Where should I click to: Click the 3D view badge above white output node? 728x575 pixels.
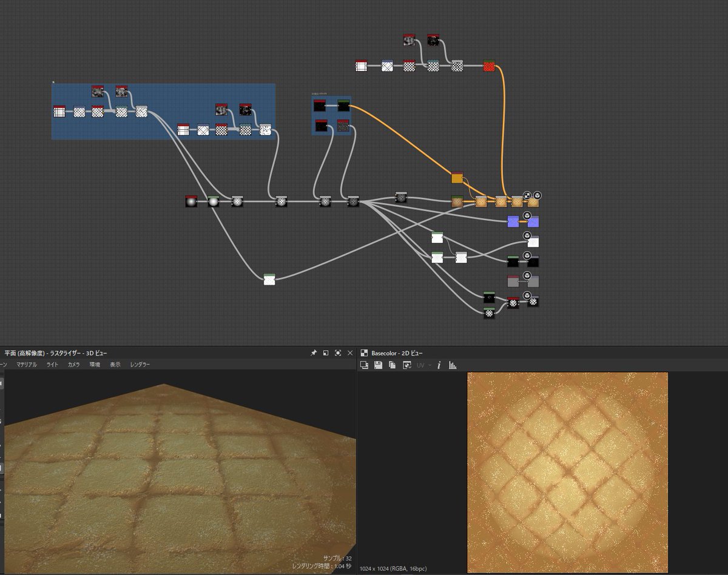pyautogui.click(x=527, y=235)
